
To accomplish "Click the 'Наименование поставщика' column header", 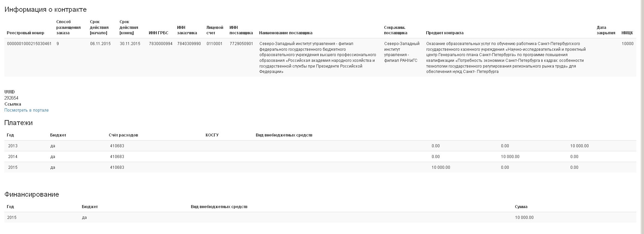I will (286, 33).
